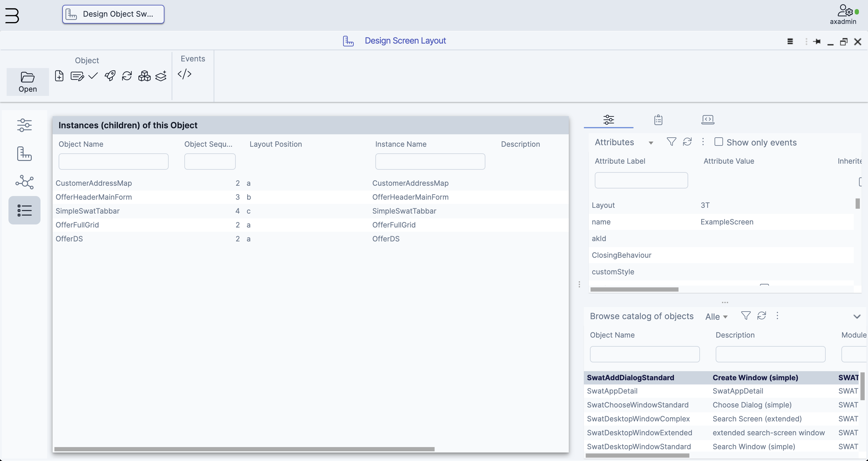Click the vertical splitter handle between the panels

tap(579, 284)
